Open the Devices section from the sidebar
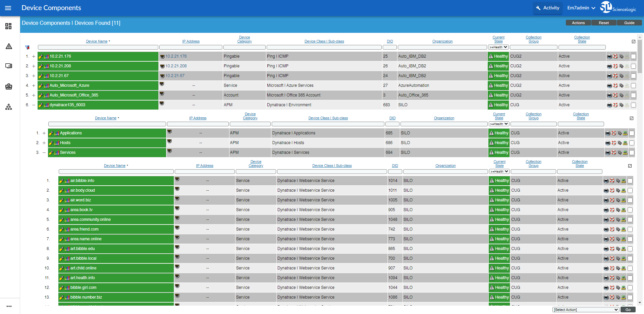Viewport: 644px width, 314px height. [x=8, y=66]
